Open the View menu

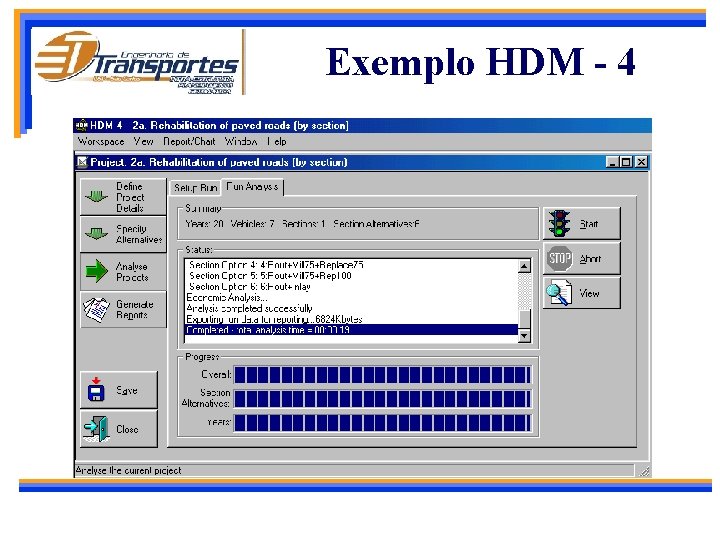(x=143, y=141)
